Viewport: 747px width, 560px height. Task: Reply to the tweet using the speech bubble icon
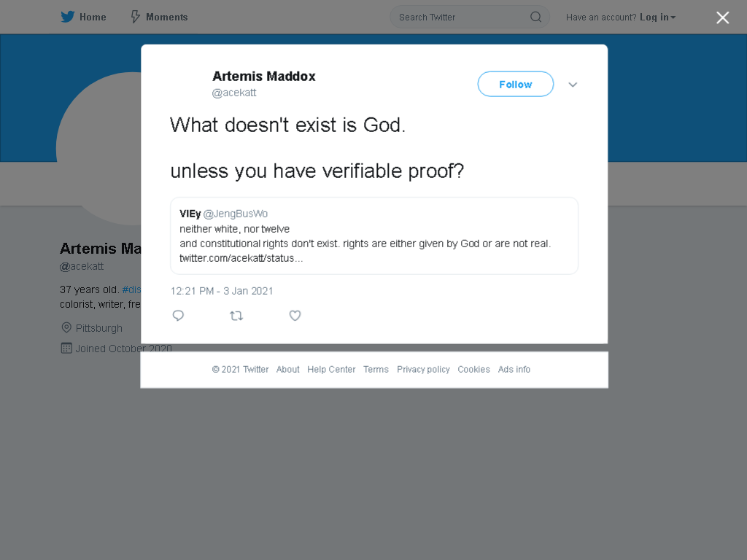(x=178, y=316)
